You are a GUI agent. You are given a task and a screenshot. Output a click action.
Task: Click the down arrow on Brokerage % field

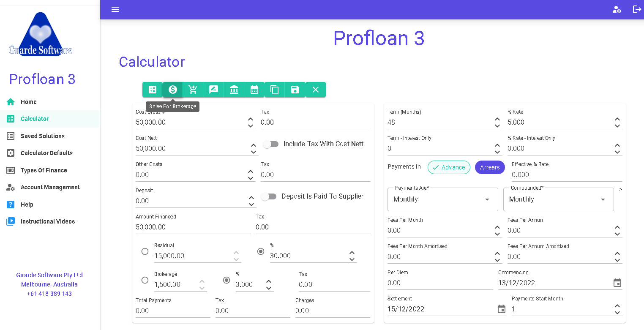click(x=269, y=288)
